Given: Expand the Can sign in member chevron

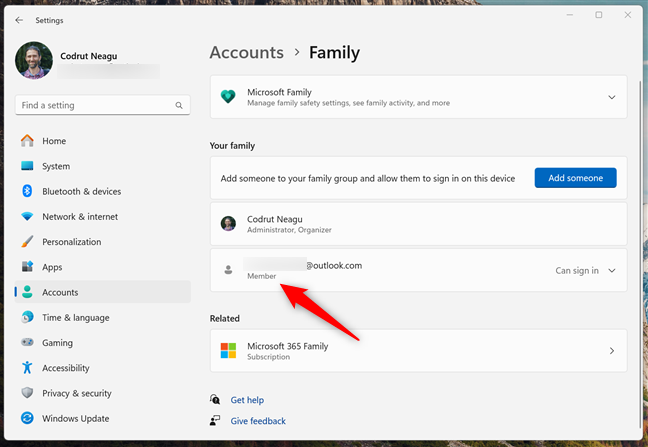Looking at the screenshot, I should click(x=612, y=271).
